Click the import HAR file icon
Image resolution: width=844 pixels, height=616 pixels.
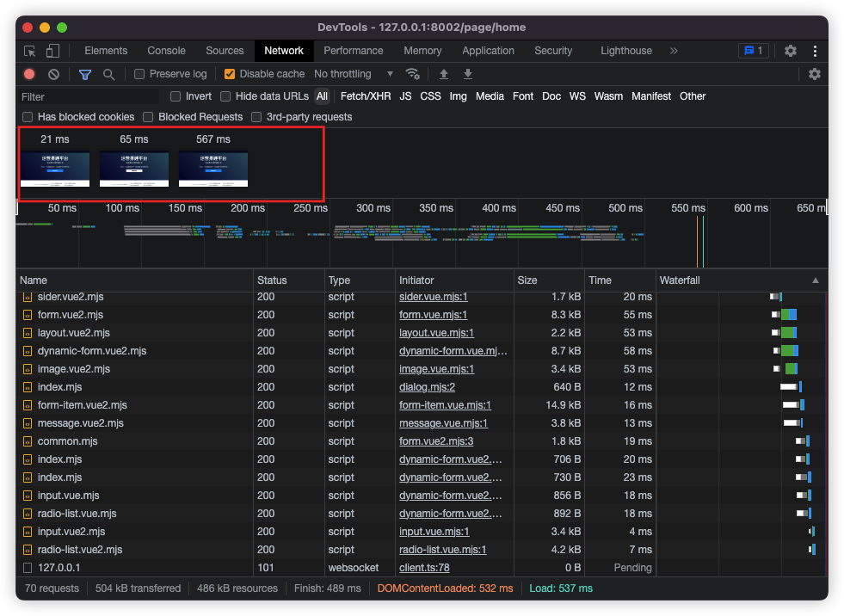click(x=444, y=74)
